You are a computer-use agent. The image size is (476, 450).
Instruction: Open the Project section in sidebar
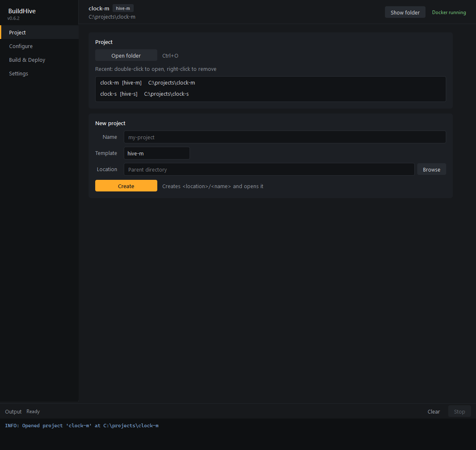coord(39,32)
